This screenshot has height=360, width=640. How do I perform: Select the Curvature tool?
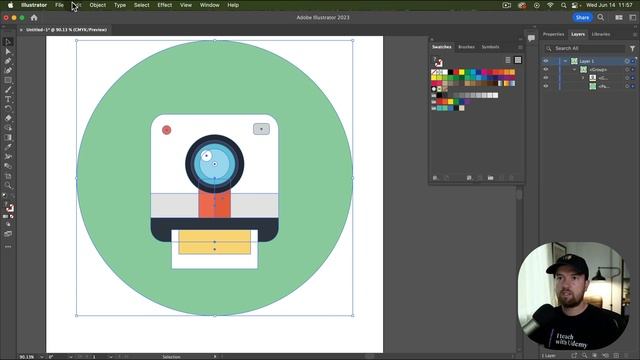pos(8,71)
